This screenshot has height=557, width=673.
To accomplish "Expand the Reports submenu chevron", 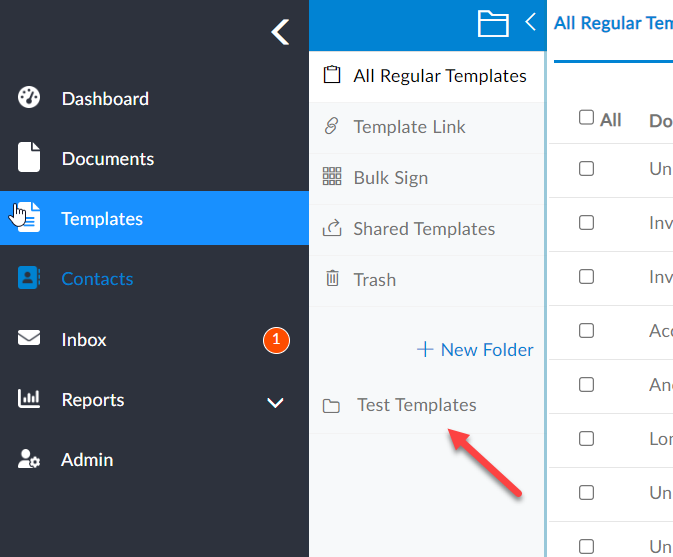I will (275, 402).
